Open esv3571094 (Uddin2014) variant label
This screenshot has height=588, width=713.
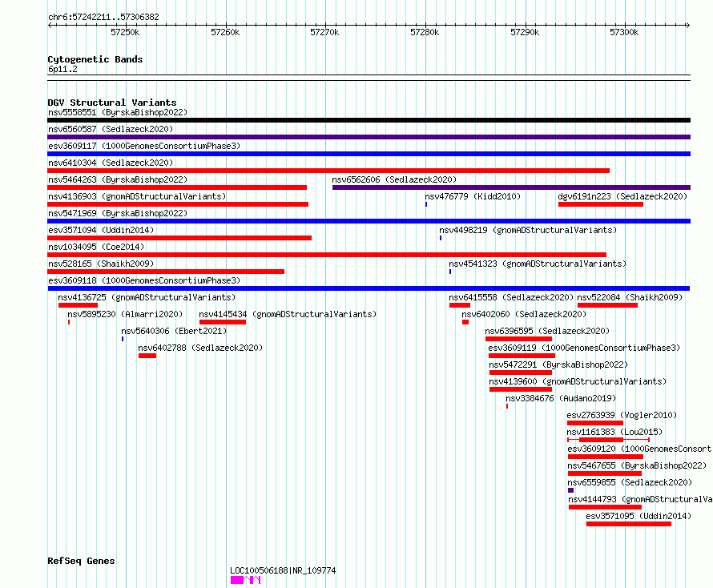click(101, 230)
